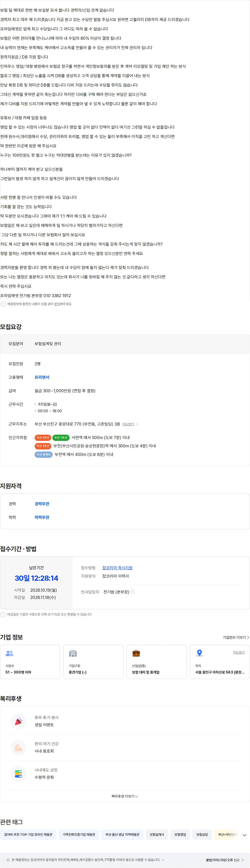250x868 pixels.
Task: Select the 경력무관 experience link
Action: 42,504
